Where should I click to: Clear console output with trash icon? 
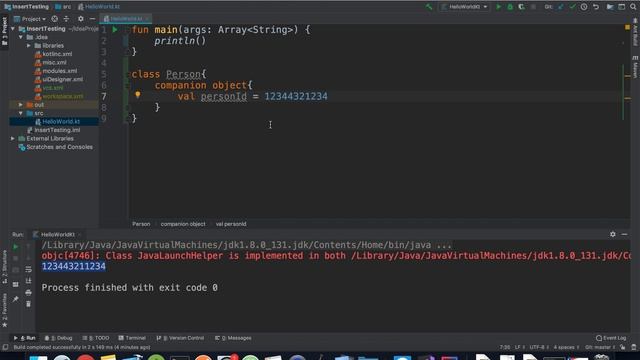pyautogui.click(x=28, y=304)
